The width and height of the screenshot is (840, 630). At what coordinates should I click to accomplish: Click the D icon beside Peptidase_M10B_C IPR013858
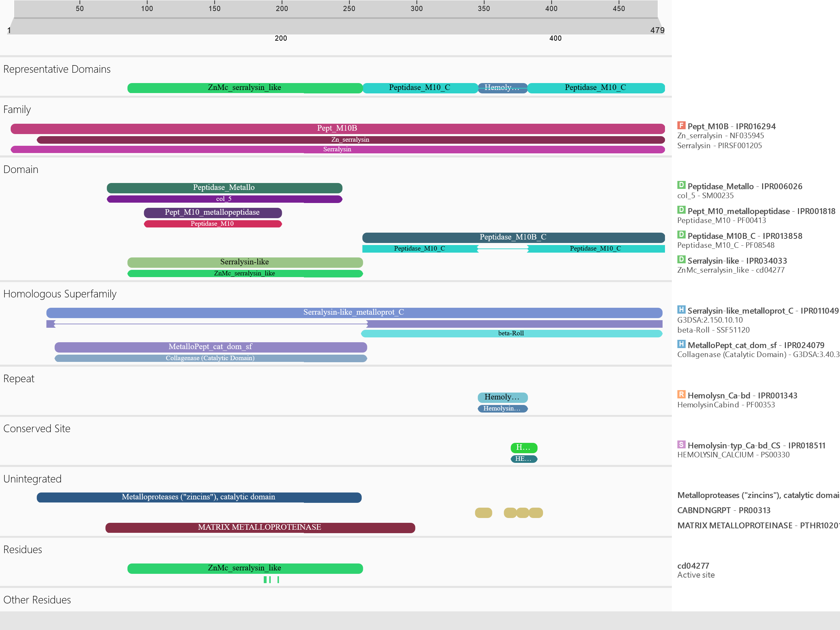point(681,235)
